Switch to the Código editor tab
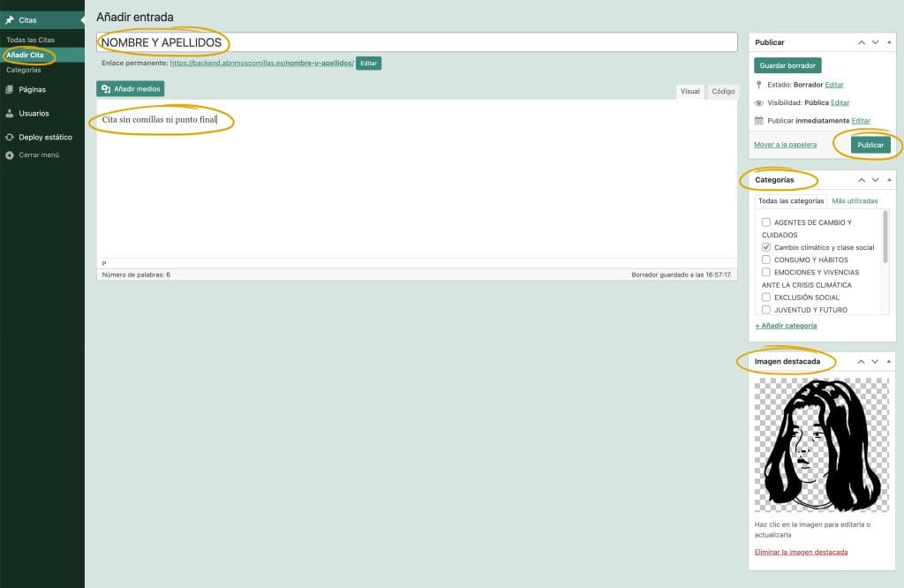This screenshot has height=588, width=904. click(722, 92)
